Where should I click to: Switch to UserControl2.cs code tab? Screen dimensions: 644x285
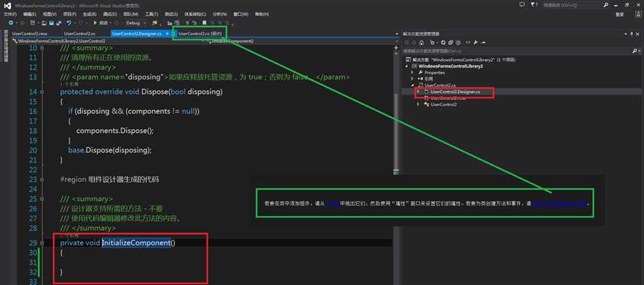pos(80,33)
